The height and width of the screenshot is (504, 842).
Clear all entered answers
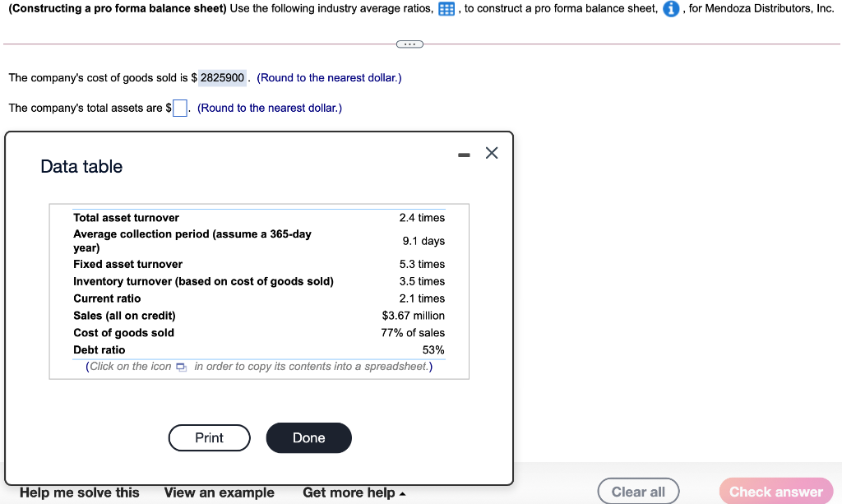638,491
